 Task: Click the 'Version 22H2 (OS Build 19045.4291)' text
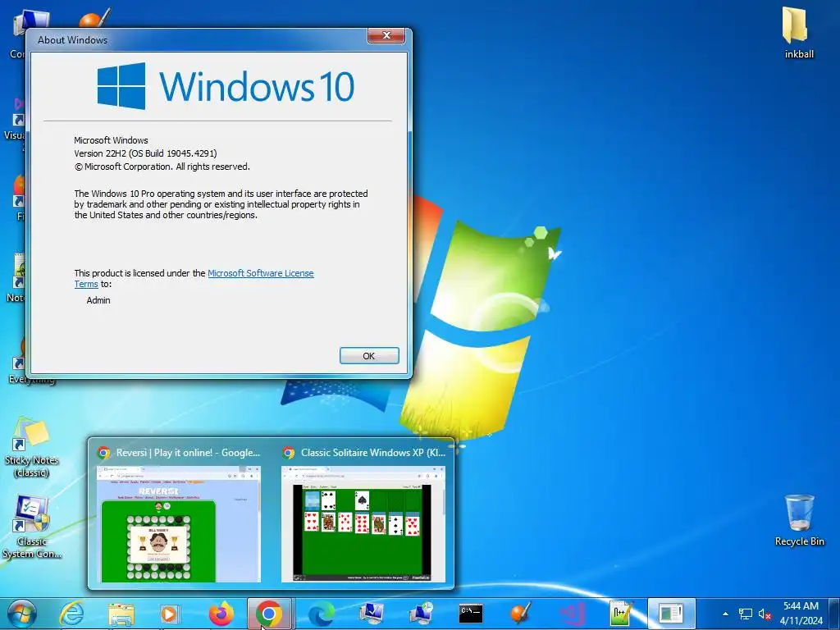pos(145,153)
